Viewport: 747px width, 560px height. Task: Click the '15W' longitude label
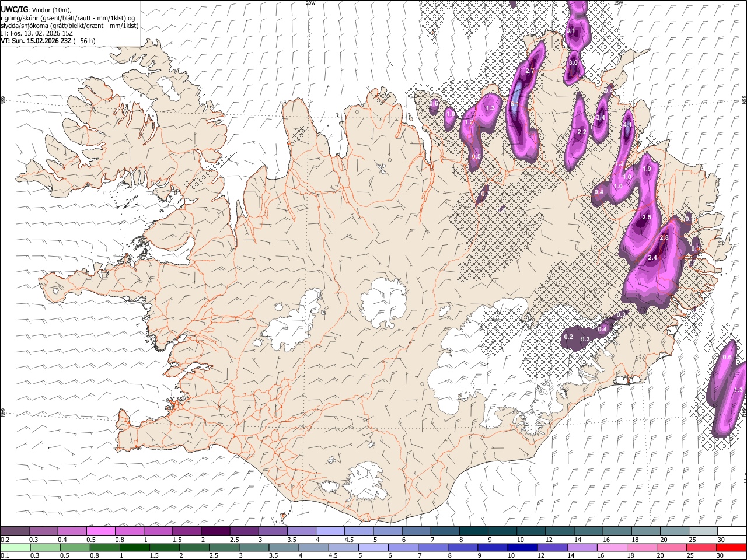pos(618,3)
